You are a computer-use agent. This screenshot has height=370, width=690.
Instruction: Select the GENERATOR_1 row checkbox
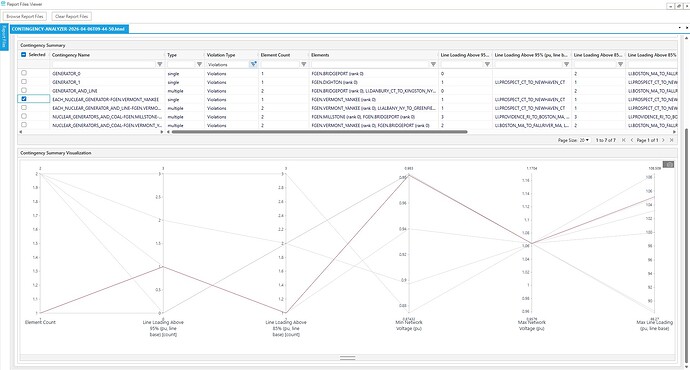pos(24,82)
